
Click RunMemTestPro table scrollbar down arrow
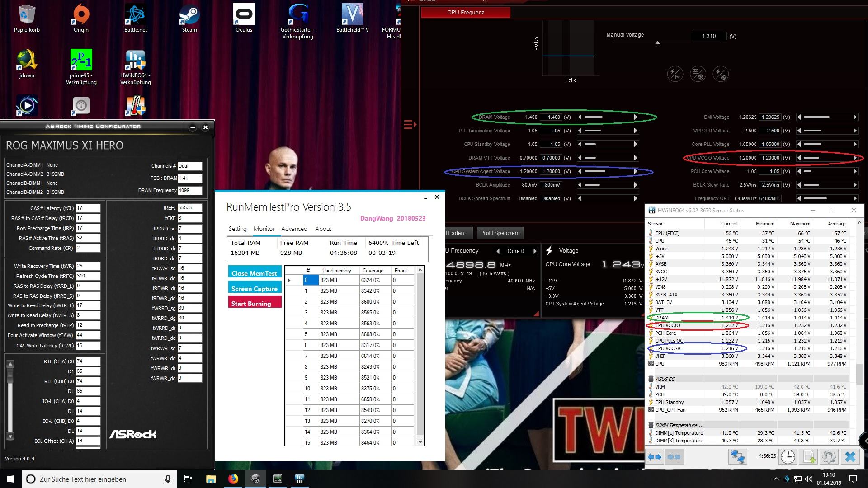(420, 442)
